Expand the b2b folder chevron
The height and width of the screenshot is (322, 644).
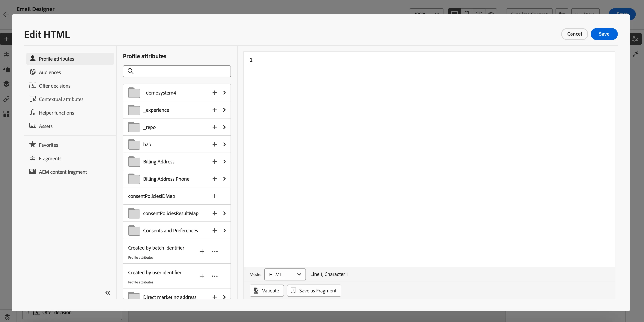point(225,144)
